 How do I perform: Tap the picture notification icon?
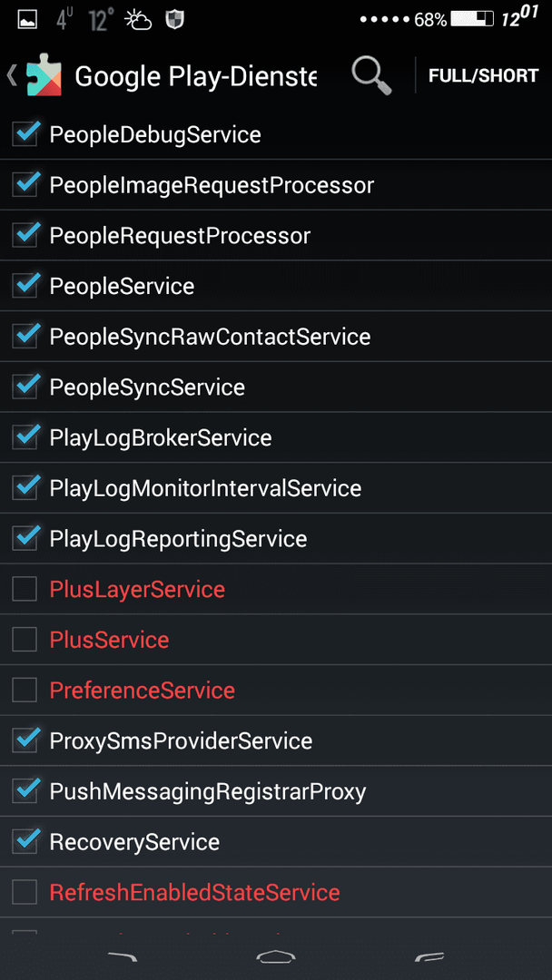(27, 20)
